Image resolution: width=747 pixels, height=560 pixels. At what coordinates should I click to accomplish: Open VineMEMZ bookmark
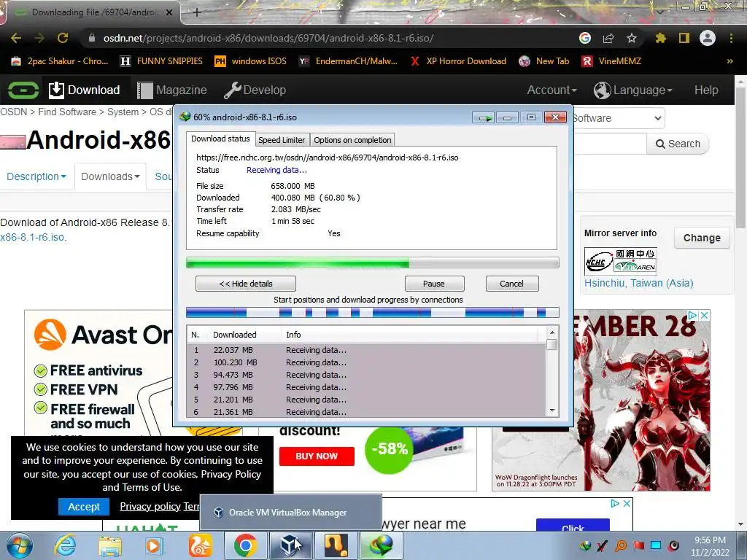click(612, 61)
